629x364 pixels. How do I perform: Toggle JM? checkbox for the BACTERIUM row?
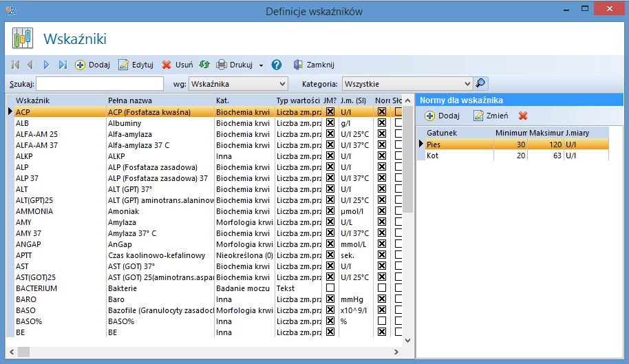tap(330, 288)
